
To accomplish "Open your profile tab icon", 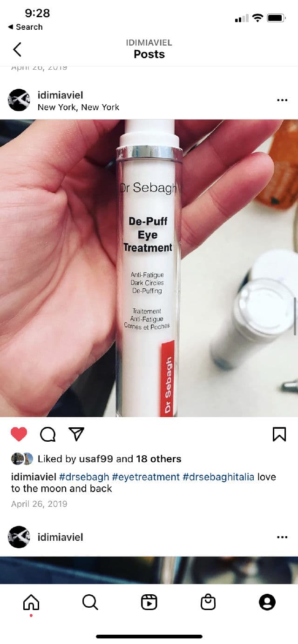I will [x=267, y=603].
